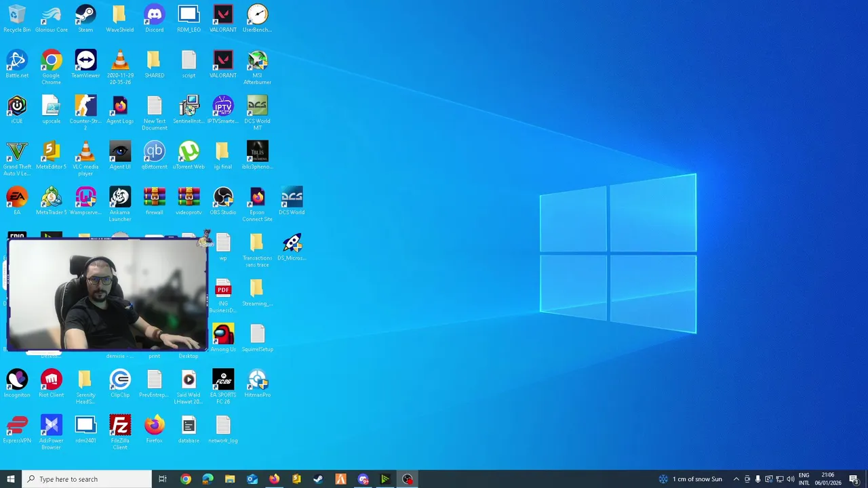The image size is (868, 488).
Task: Show hidden system tray icons
Action: (x=736, y=479)
